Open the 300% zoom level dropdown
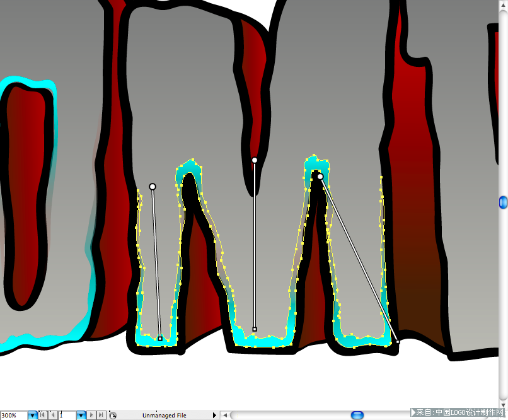Viewport: 508px width, 420px height. pyautogui.click(x=32, y=415)
